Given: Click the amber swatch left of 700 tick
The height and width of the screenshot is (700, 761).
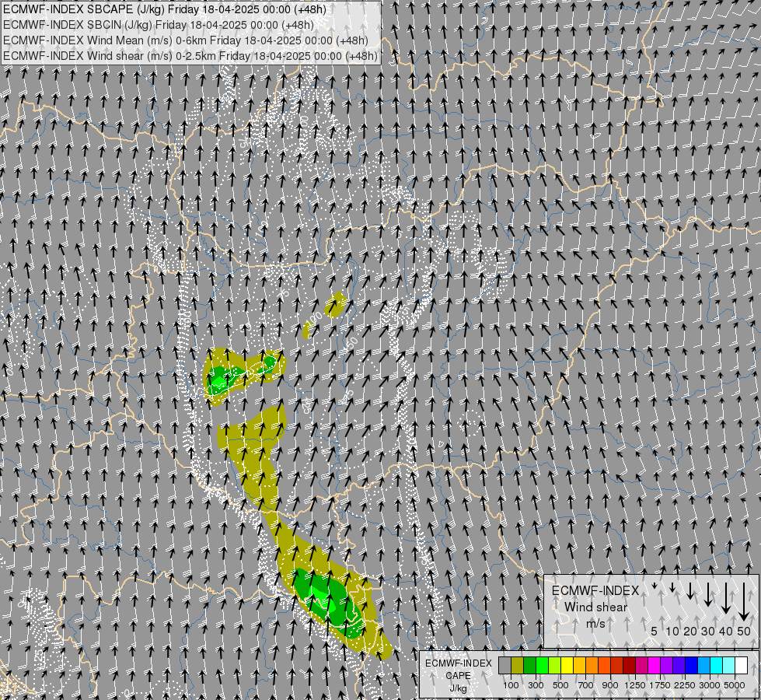Looking at the screenshot, I should coord(579,665).
